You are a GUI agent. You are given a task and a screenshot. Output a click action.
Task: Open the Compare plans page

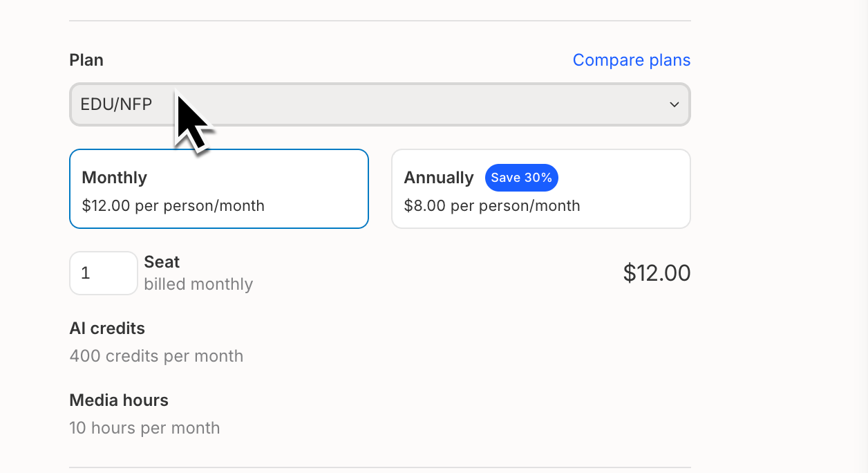pos(631,59)
